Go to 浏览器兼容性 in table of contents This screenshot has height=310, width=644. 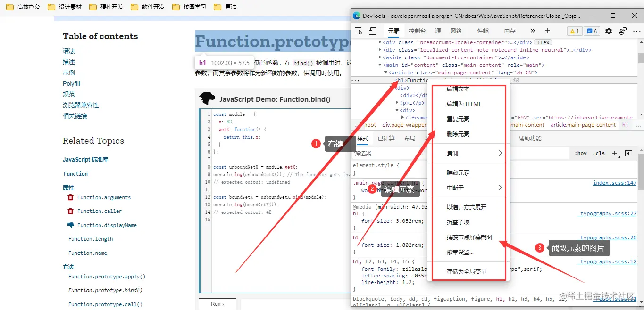click(x=81, y=105)
